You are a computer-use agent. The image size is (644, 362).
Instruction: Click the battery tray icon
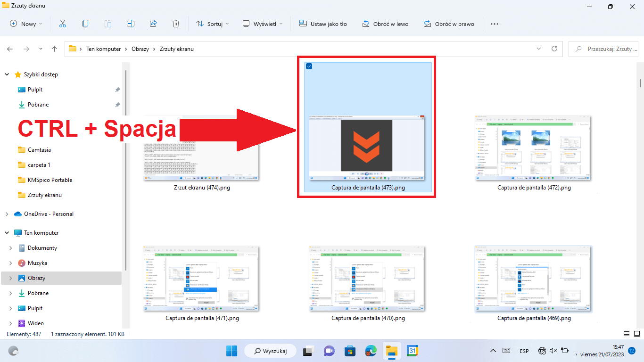(566, 351)
